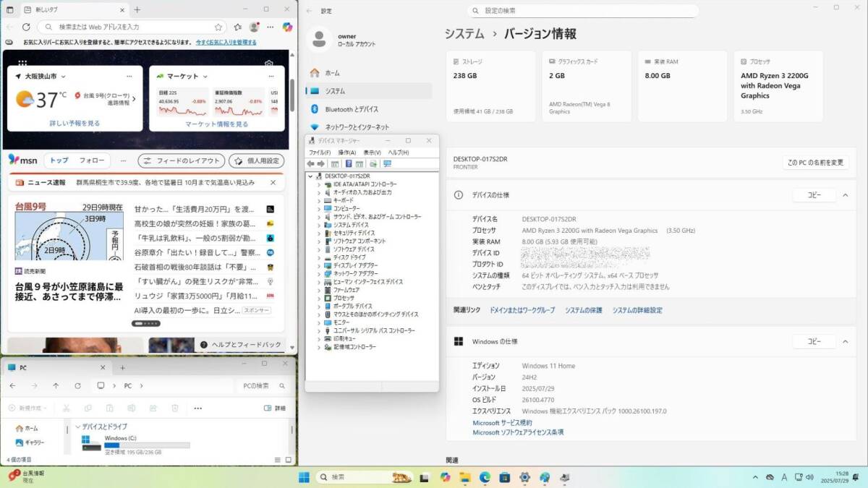This screenshot has width=868, height=488.
Task: Click コピー button for Windows specifications
Action: coord(814,341)
